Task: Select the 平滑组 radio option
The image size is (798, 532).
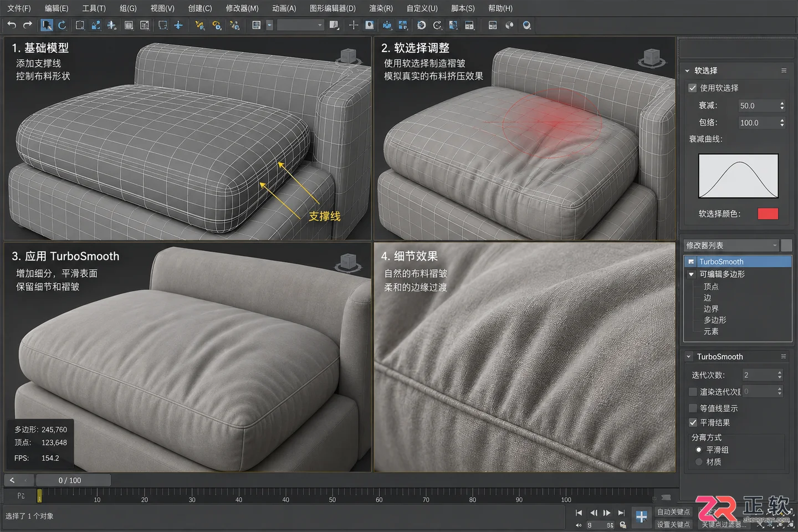Action: [x=699, y=450]
